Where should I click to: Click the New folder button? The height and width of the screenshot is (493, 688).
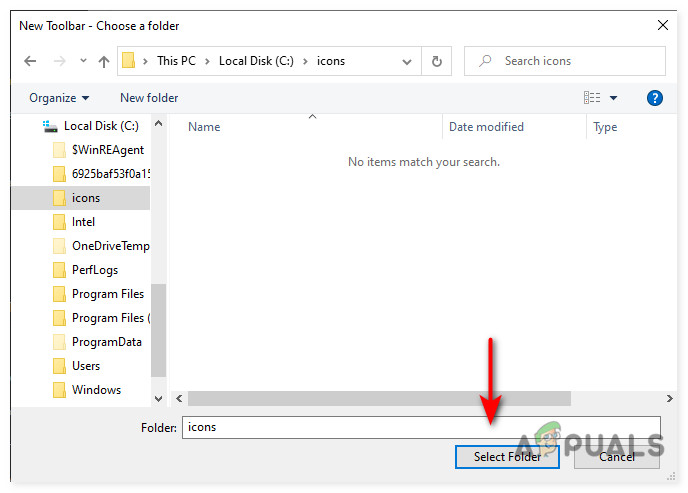coord(149,98)
